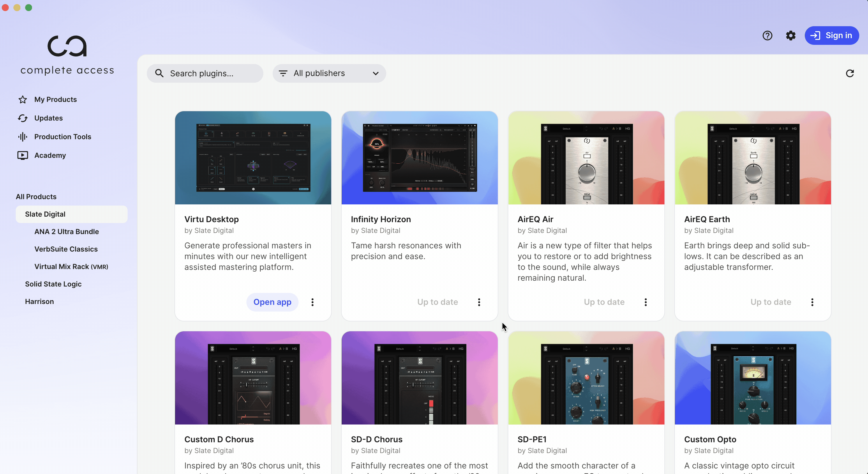Viewport: 868px width, 474px height.
Task: Click Up to date on AirEQ Air
Action: [604, 302]
